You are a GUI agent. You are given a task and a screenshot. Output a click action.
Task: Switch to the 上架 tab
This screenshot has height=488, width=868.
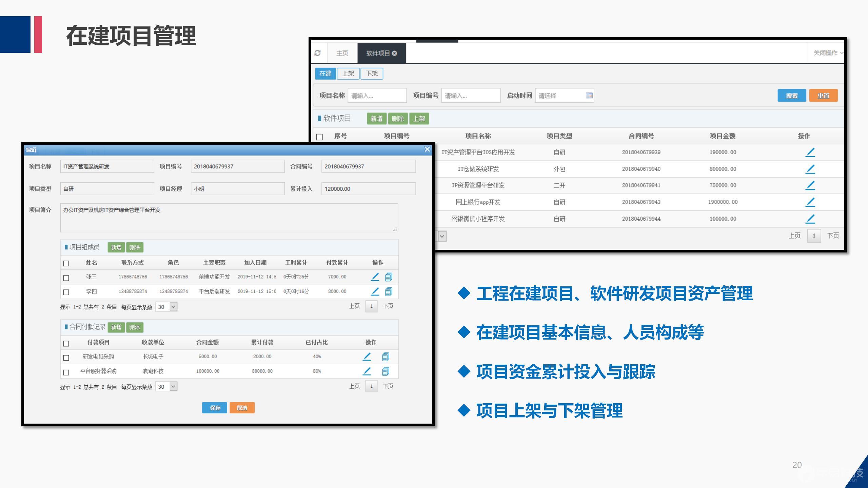(x=349, y=74)
